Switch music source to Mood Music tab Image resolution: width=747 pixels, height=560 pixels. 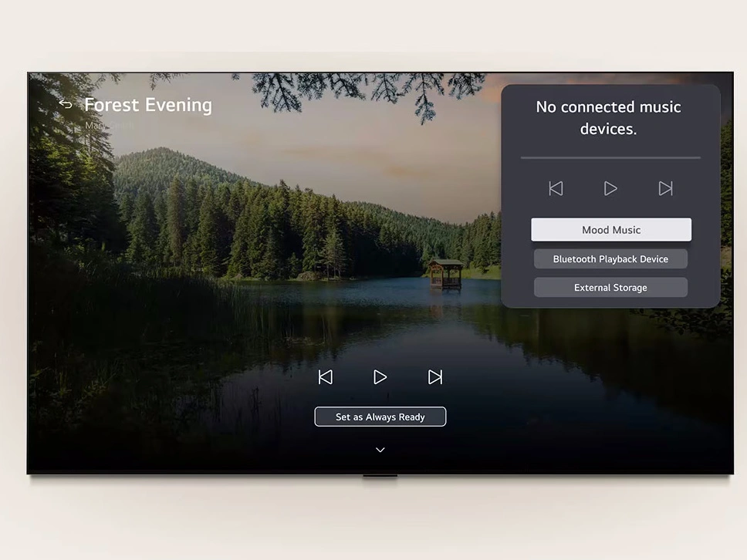click(610, 229)
